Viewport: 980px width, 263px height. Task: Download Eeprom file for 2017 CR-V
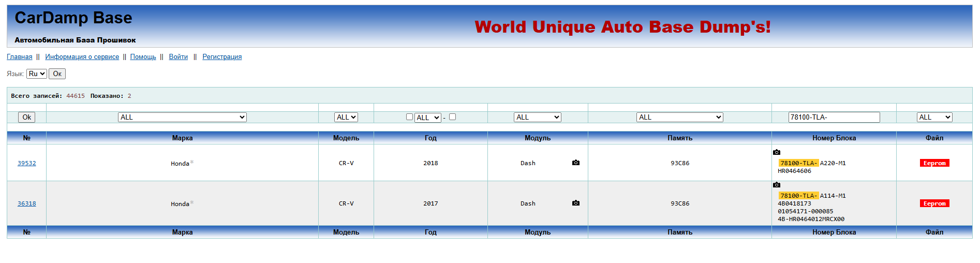pyautogui.click(x=934, y=203)
